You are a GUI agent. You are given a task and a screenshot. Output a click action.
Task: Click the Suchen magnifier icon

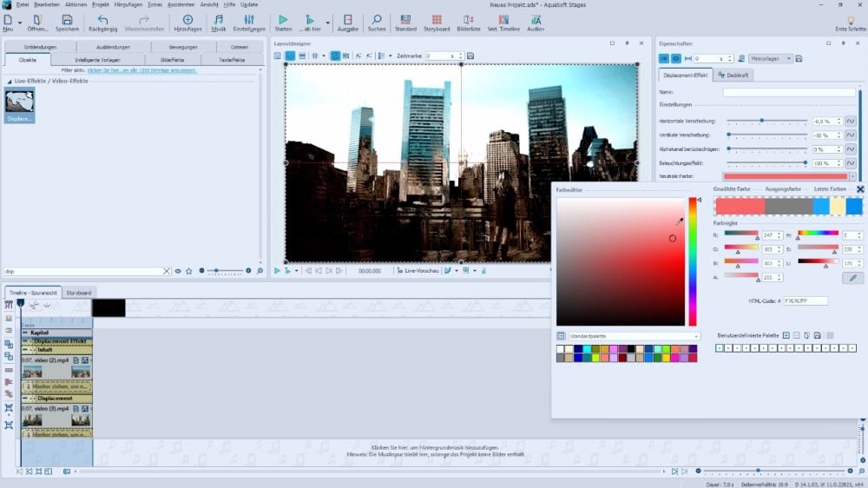(377, 20)
